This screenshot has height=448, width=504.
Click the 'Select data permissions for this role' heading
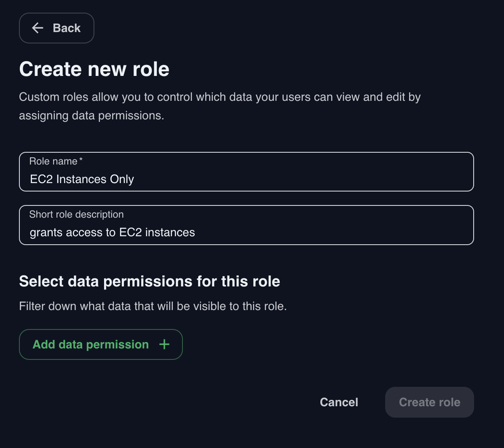[x=150, y=281]
